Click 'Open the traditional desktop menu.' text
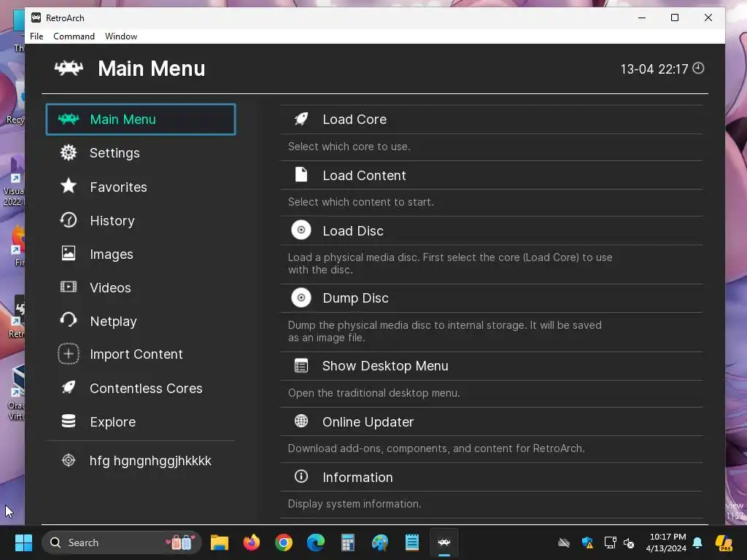 pyautogui.click(x=374, y=393)
